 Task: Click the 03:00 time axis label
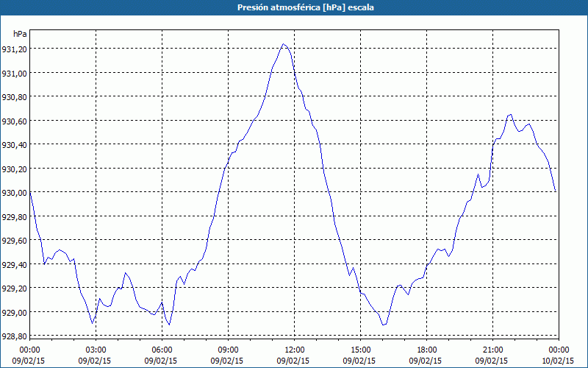pos(96,350)
